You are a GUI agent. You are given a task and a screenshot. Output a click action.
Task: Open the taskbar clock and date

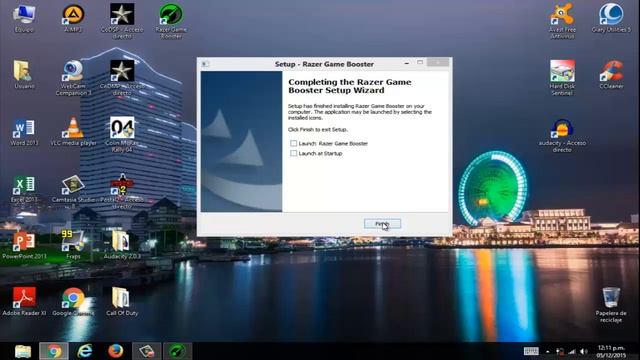(611, 351)
